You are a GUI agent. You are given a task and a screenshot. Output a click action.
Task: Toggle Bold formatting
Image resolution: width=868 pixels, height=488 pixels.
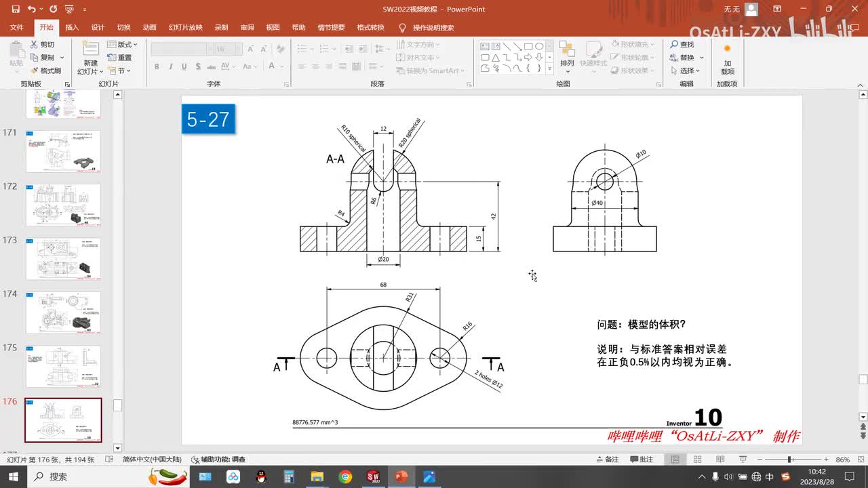click(x=157, y=66)
